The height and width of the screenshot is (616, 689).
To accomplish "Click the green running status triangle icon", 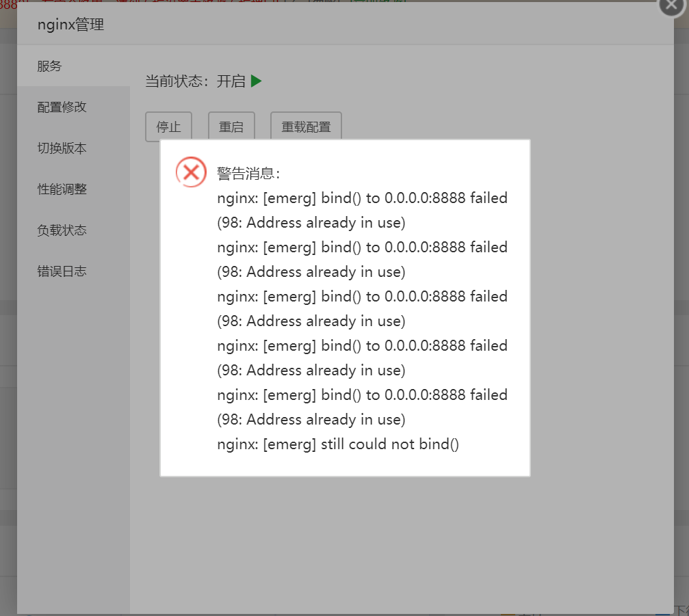I will pyautogui.click(x=256, y=81).
